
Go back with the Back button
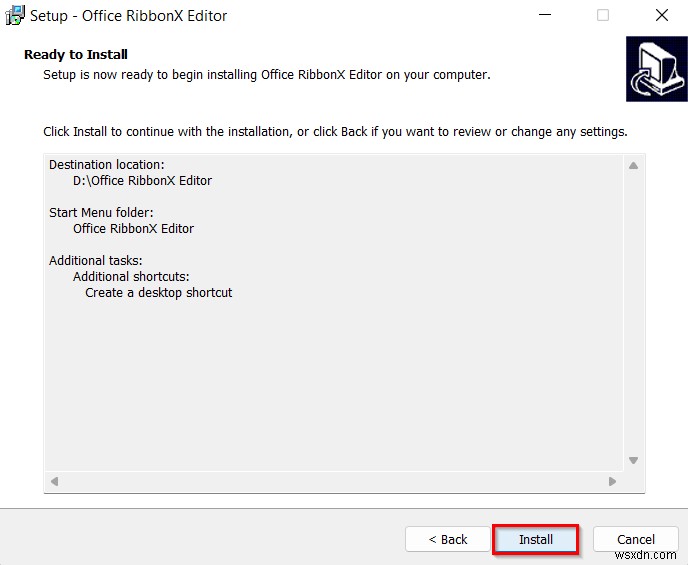(448, 539)
